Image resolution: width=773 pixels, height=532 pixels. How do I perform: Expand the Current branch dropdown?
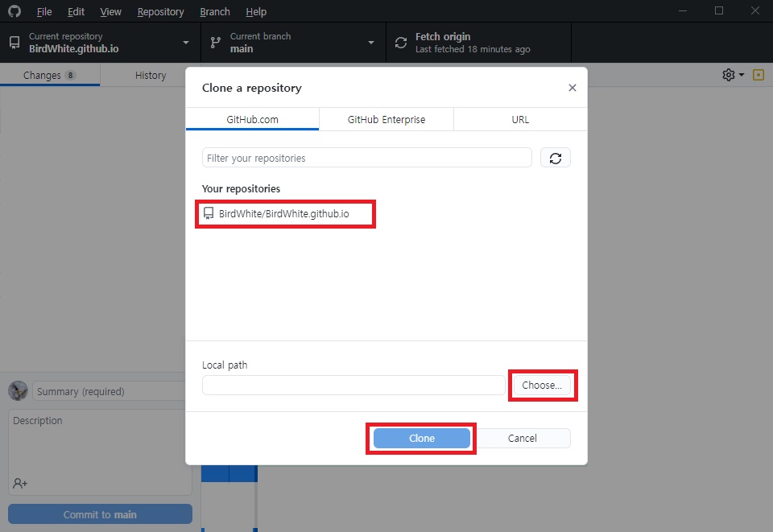371,43
